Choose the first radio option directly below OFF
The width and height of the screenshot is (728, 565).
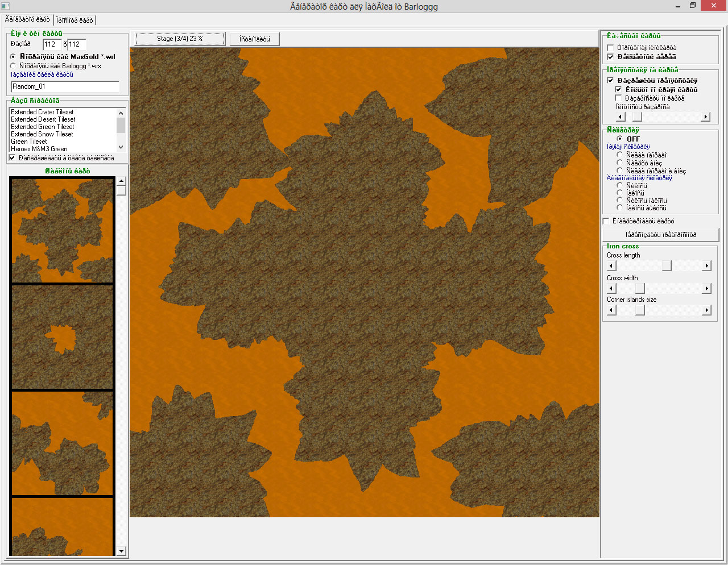[x=620, y=155]
